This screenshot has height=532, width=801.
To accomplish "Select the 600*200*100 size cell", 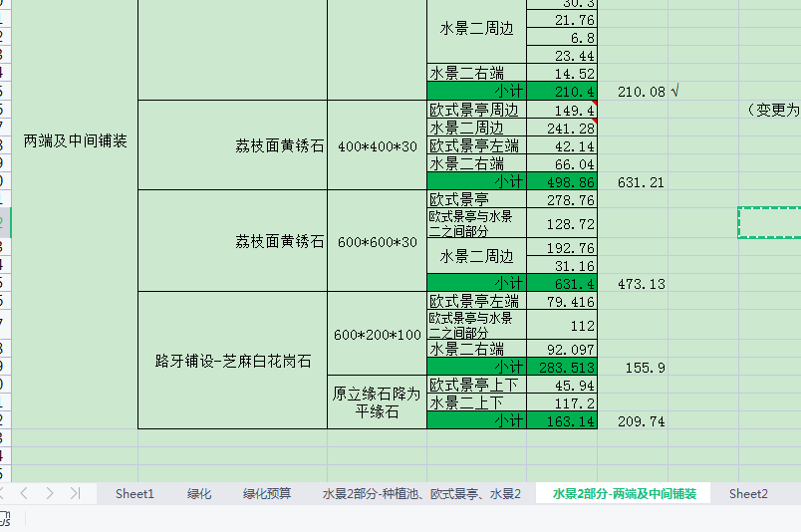I will (x=377, y=333).
